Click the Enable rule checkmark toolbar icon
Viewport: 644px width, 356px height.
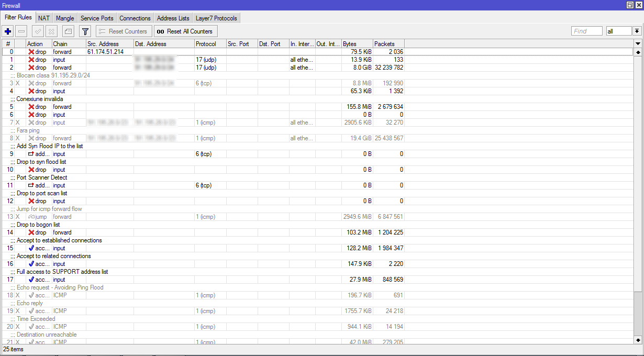[38, 31]
